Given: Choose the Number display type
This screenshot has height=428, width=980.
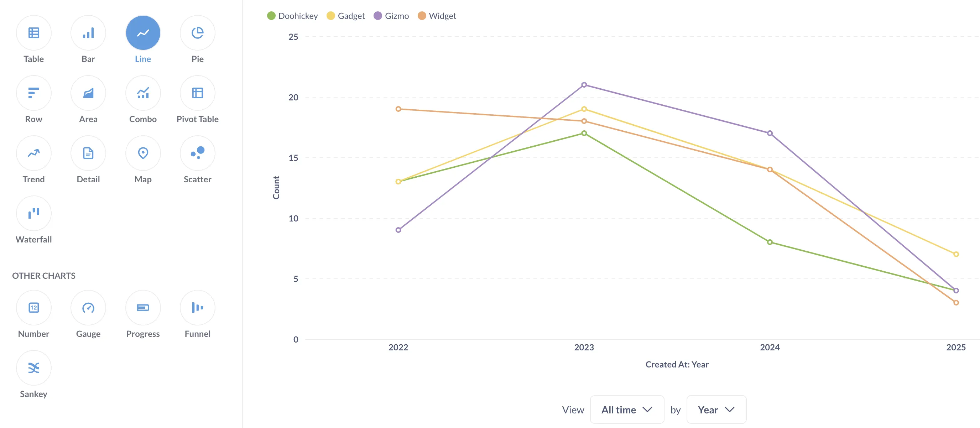Looking at the screenshot, I should coord(33,307).
